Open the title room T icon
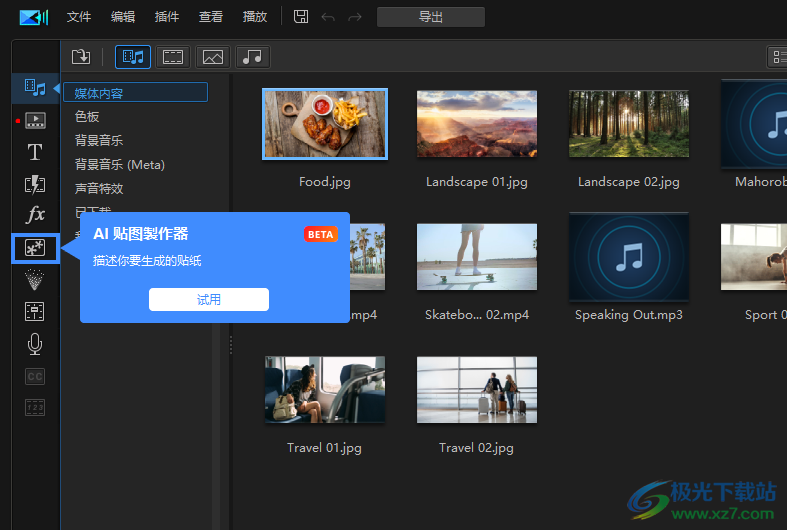This screenshot has width=787, height=530. pos(35,152)
